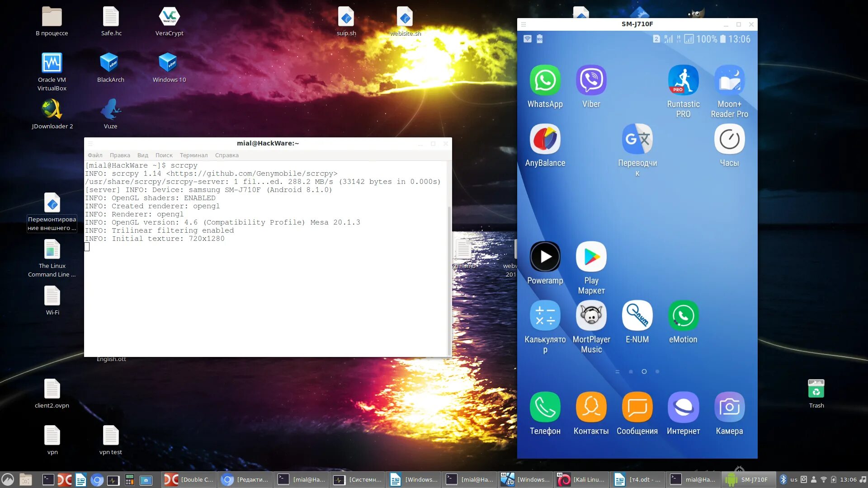Open the Wi-Fi network tray icon
The height and width of the screenshot is (488, 868).
(823, 479)
